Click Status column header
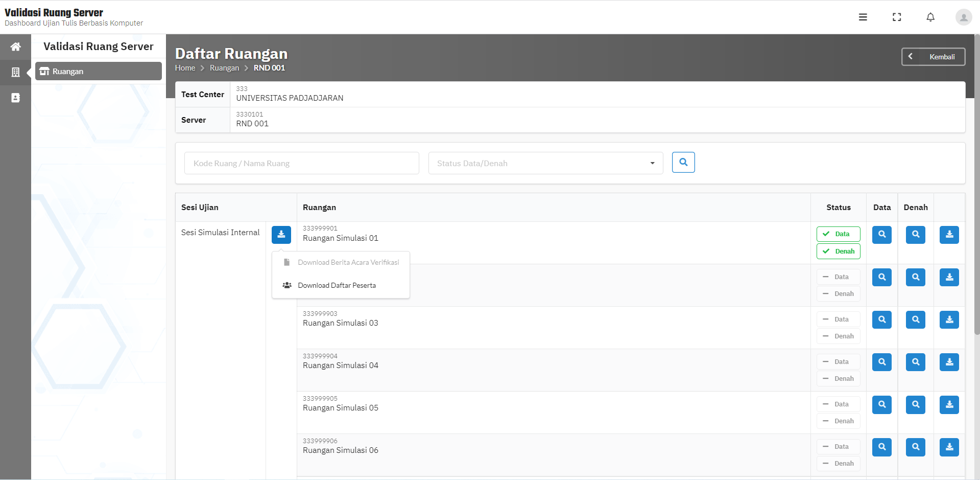Viewport: 980px width, 480px height. [x=838, y=208]
